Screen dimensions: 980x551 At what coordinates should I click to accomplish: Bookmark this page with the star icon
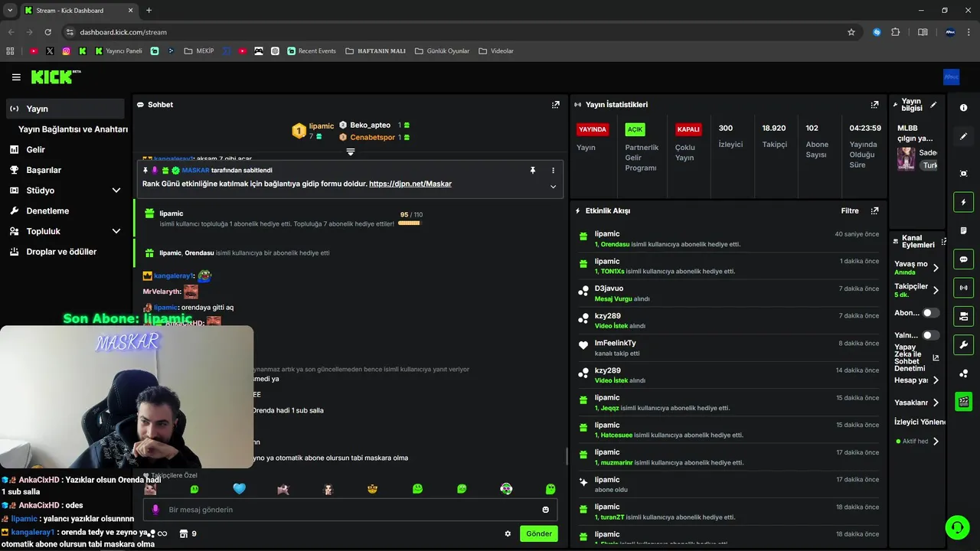click(851, 32)
